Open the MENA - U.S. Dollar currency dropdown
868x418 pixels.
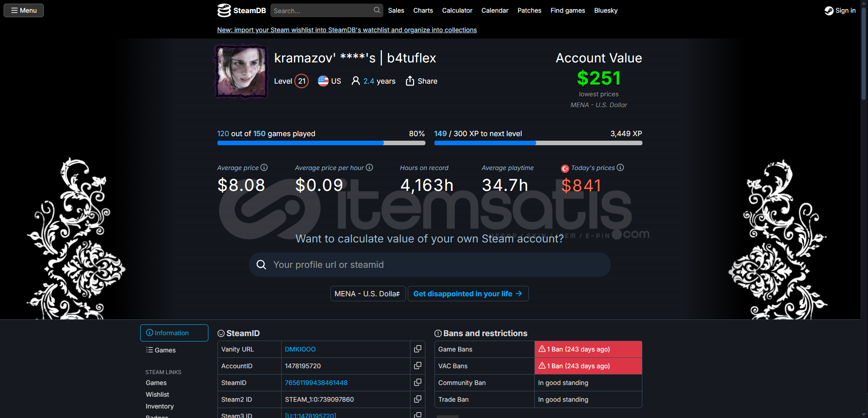368,294
